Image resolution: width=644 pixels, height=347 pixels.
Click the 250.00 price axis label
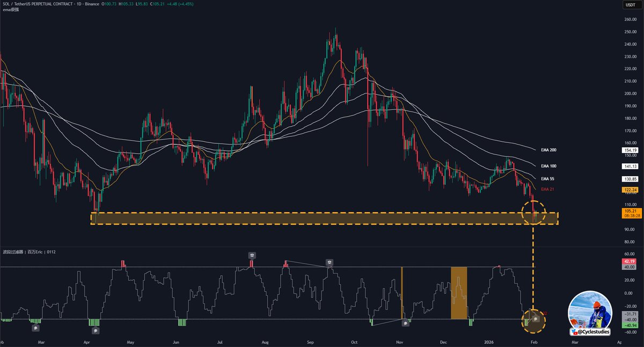[630, 32]
